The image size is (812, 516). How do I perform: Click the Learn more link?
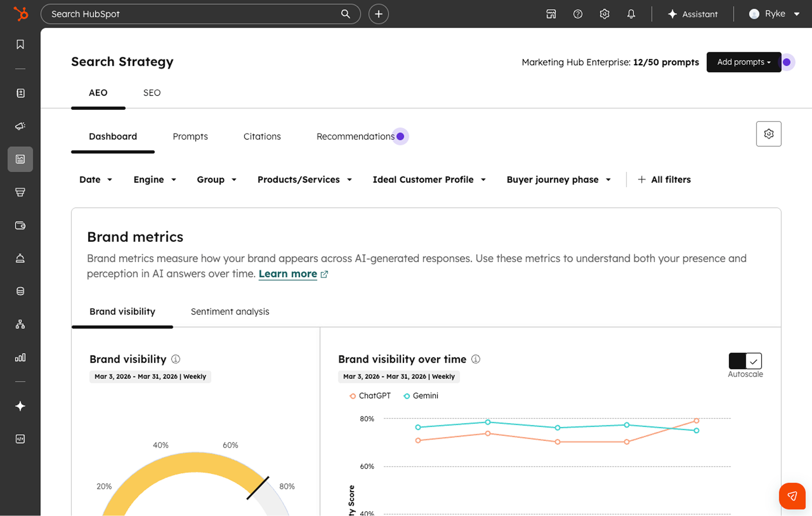288,274
